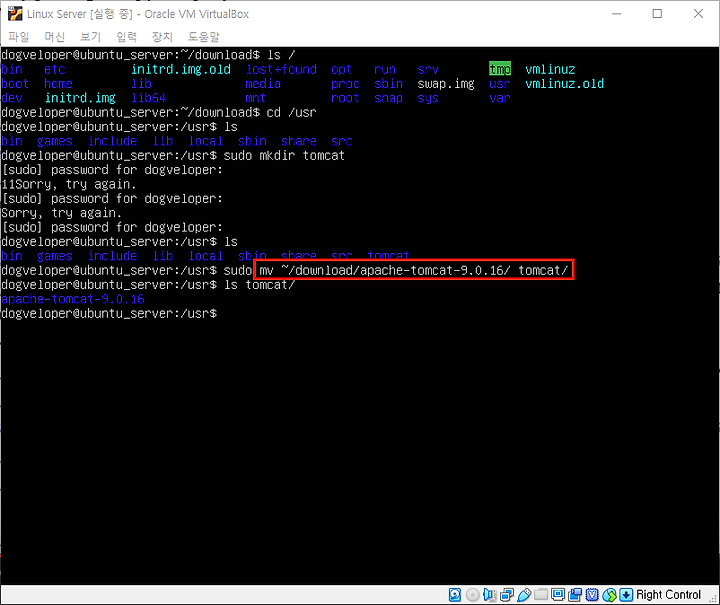
Task: Click the display settings monitor icon
Action: [558, 595]
